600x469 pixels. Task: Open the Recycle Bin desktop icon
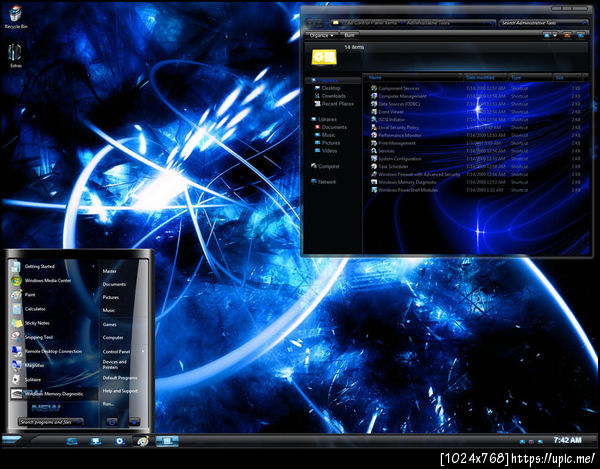pos(16,18)
